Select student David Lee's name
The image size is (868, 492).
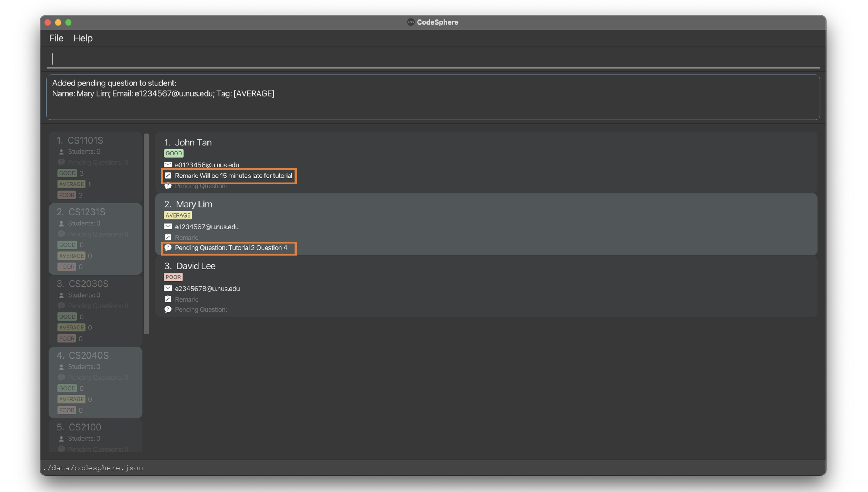point(196,266)
